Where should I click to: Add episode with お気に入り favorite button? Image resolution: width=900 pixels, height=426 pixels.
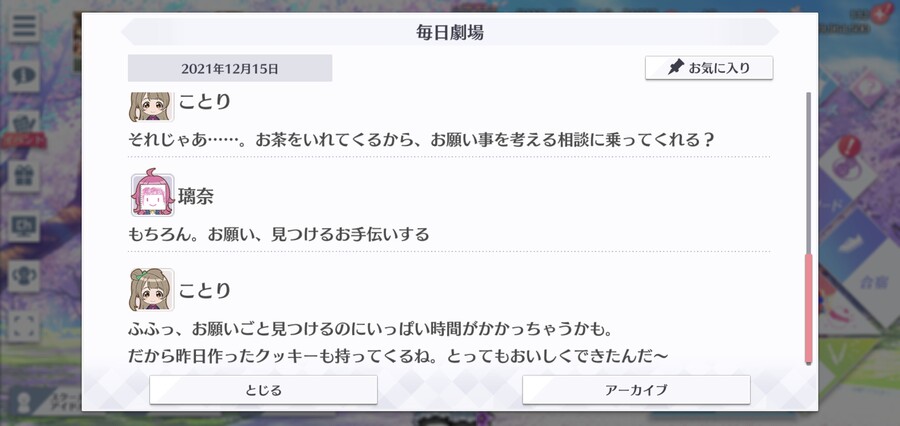point(709,68)
